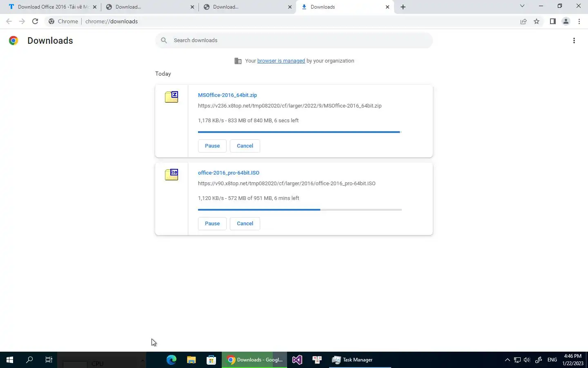Reload the downloads page
The image size is (588, 368).
35,21
